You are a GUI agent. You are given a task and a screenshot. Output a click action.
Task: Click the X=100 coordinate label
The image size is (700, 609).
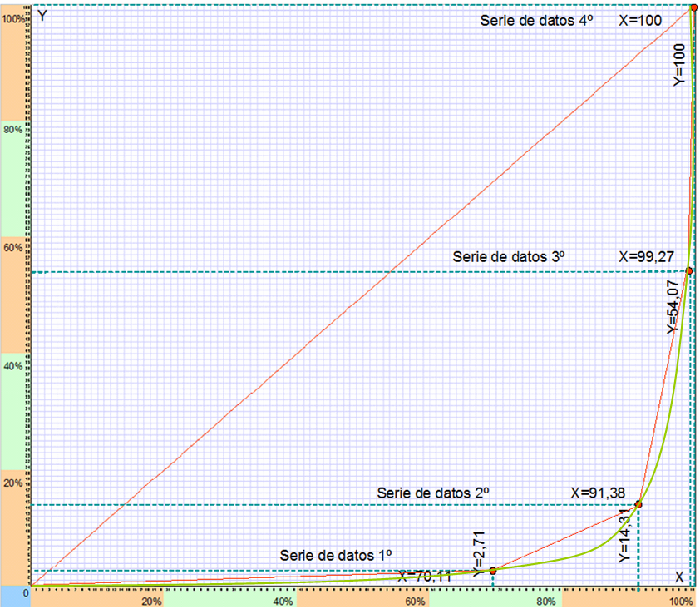pyautogui.click(x=640, y=21)
